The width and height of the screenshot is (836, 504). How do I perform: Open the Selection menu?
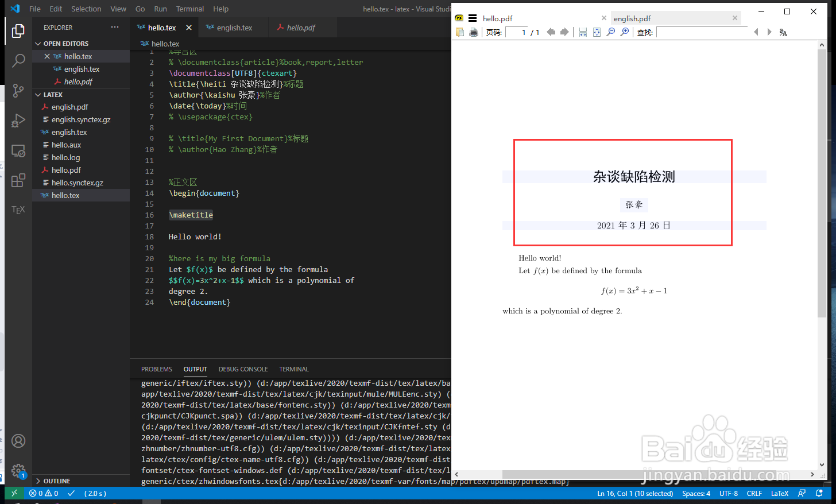click(86, 9)
